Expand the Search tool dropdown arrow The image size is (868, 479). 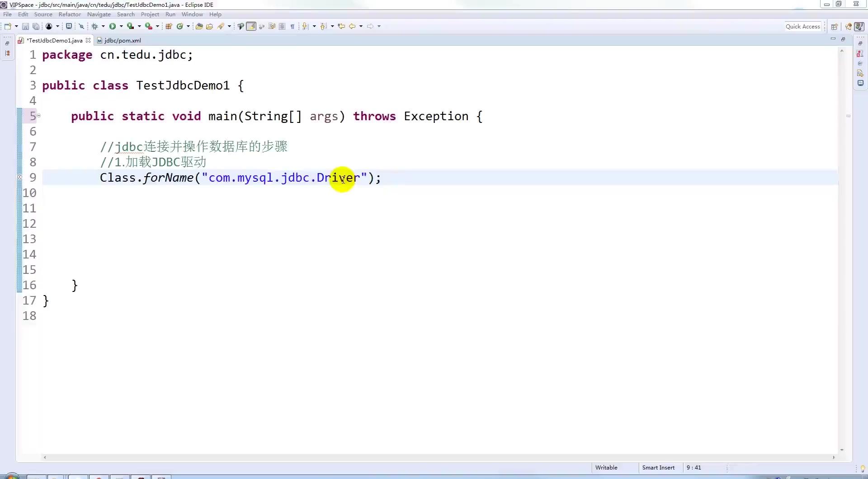point(229,26)
